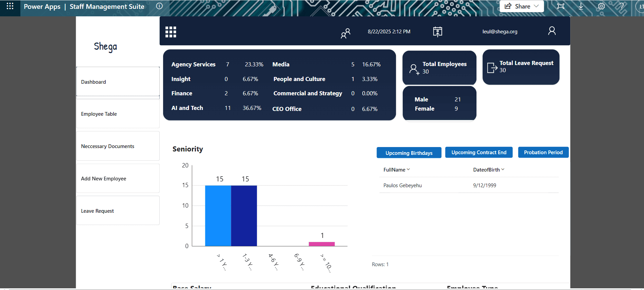
Task: Click the Insight department label
Action: pyautogui.click(x=181, y=79)
